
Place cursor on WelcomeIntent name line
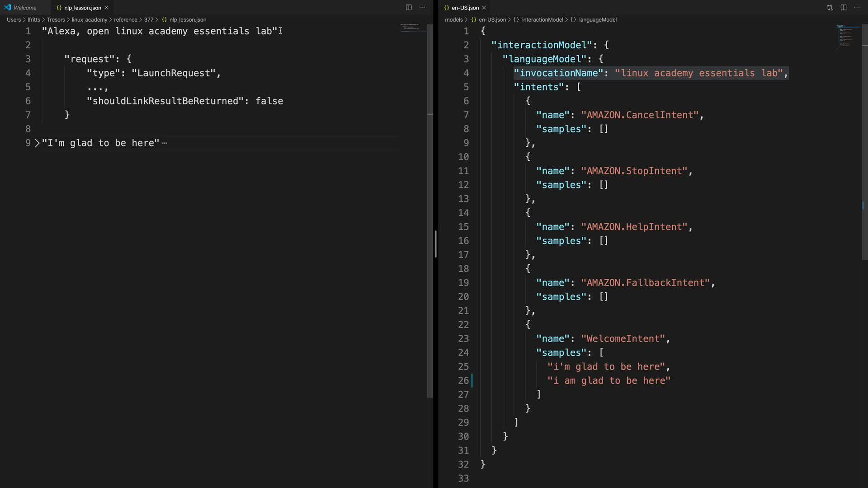click(623, 339)
